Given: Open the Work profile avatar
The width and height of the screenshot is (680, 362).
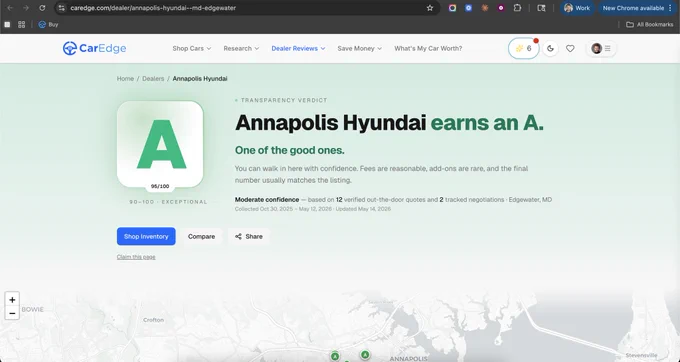Looking at the screenshot, I should coord(577,8).
